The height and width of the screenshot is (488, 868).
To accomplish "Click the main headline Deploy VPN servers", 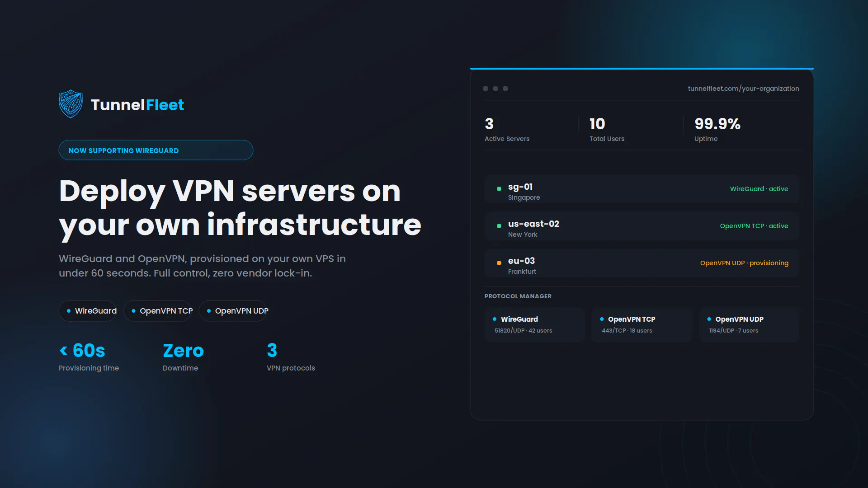I will [x=240, y=207].
